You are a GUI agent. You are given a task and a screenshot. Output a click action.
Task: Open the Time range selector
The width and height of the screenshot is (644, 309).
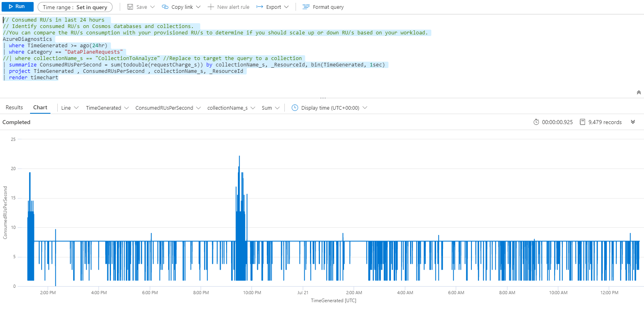[x=75, y=7]
